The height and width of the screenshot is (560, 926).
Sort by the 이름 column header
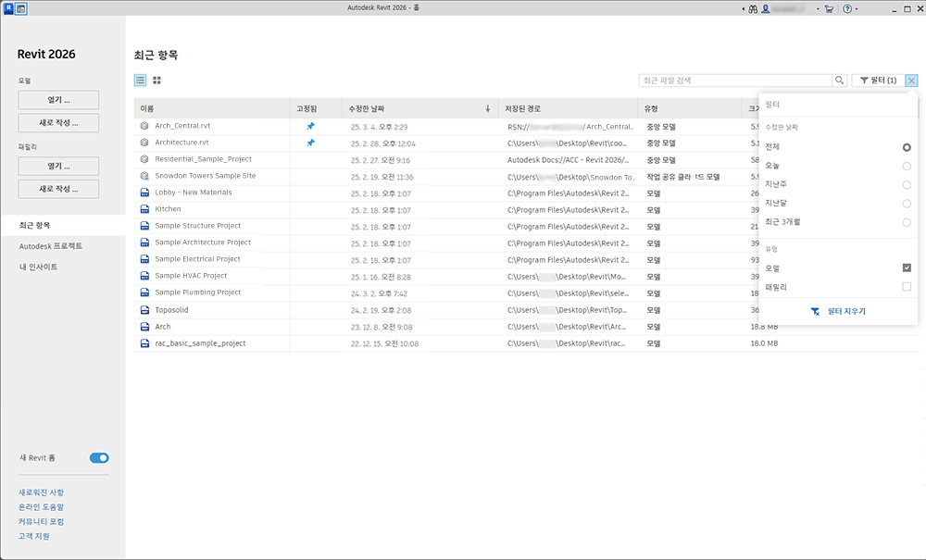212,108
